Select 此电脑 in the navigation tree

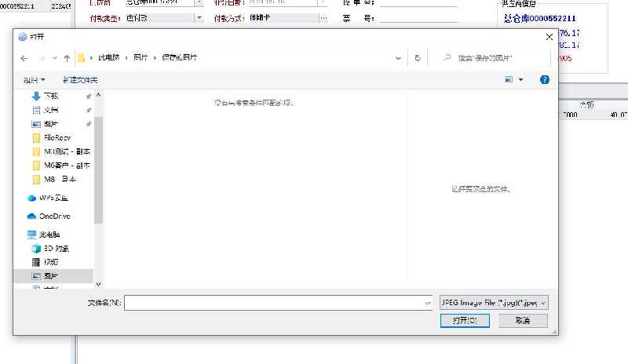pyautogui.click(x=50, y=235)
